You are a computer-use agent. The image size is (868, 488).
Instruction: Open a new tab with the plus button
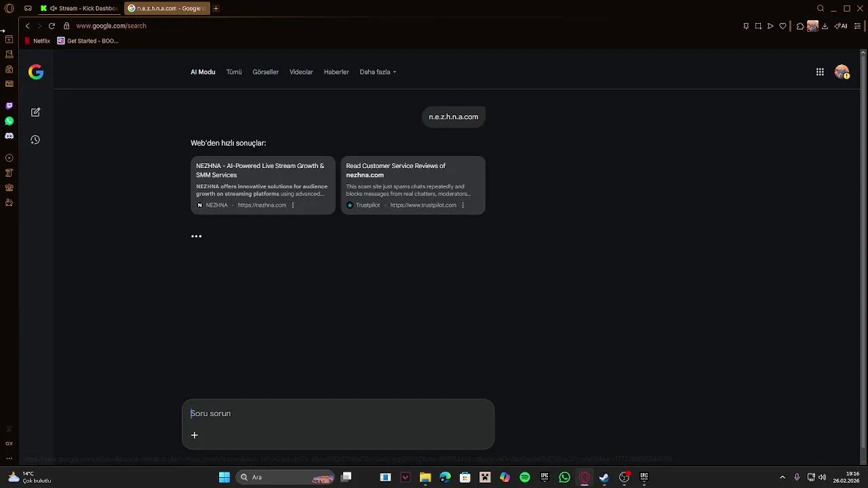point(216,8)
